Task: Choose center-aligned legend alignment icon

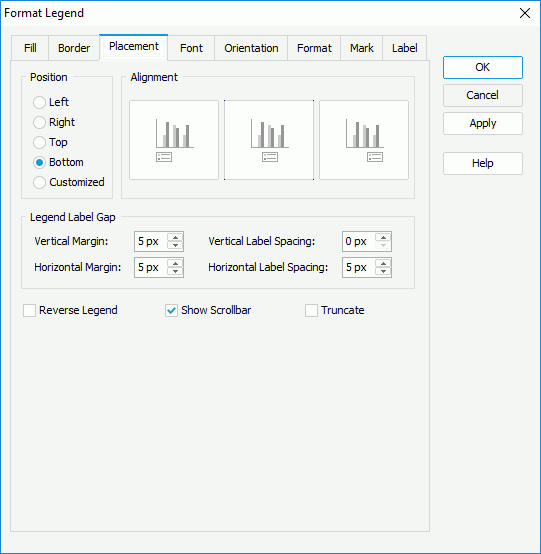Action: (269, 140)
